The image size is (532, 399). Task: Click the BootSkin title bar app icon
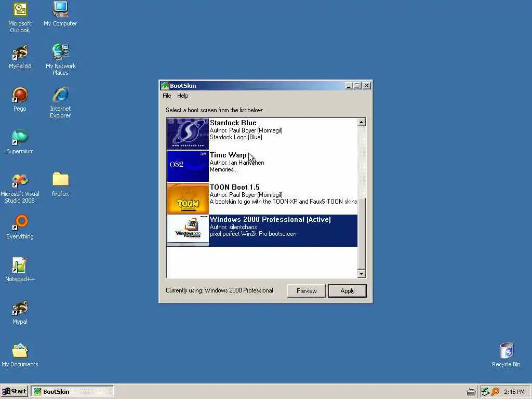coord(165,86)
